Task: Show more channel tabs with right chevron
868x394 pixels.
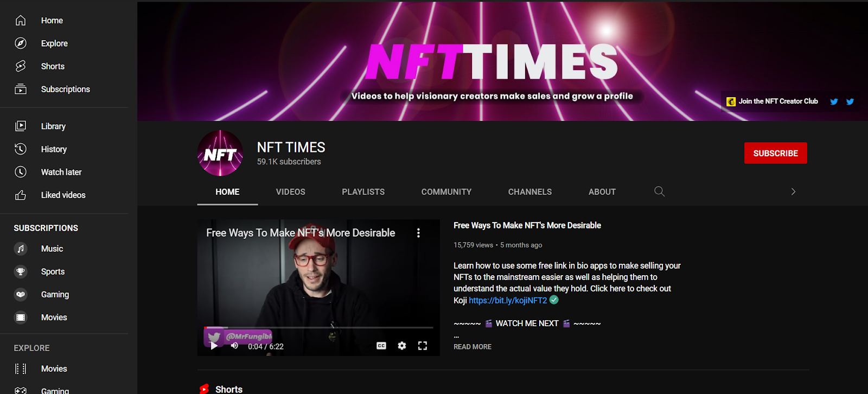Action: pyautogui.click(x=793, y=192)
